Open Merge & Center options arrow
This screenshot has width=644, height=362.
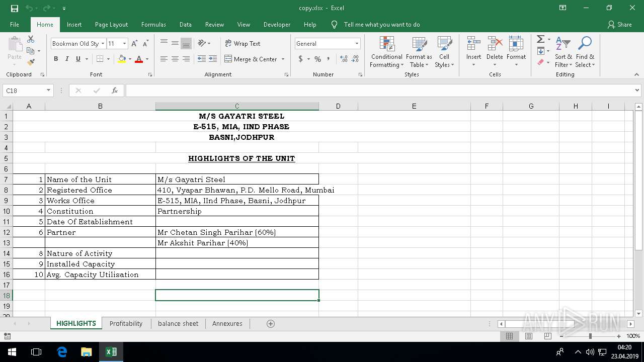[283, 59]
